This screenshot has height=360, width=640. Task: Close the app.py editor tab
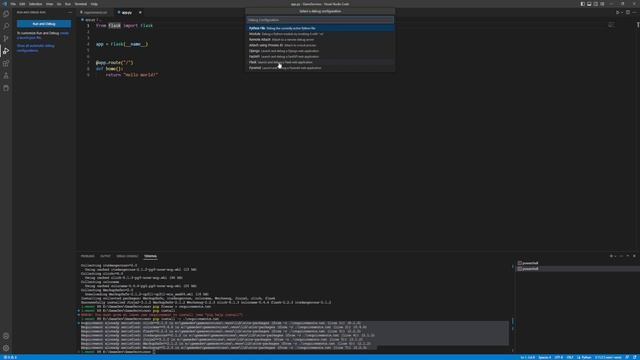(x=140, y=13)
